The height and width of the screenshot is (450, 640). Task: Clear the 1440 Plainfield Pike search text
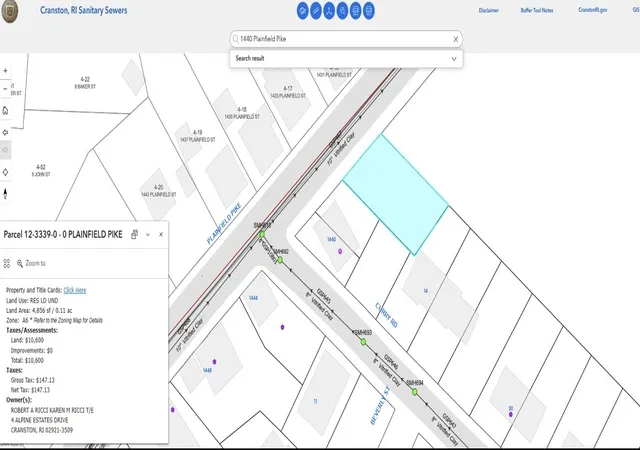click(456, 39)
